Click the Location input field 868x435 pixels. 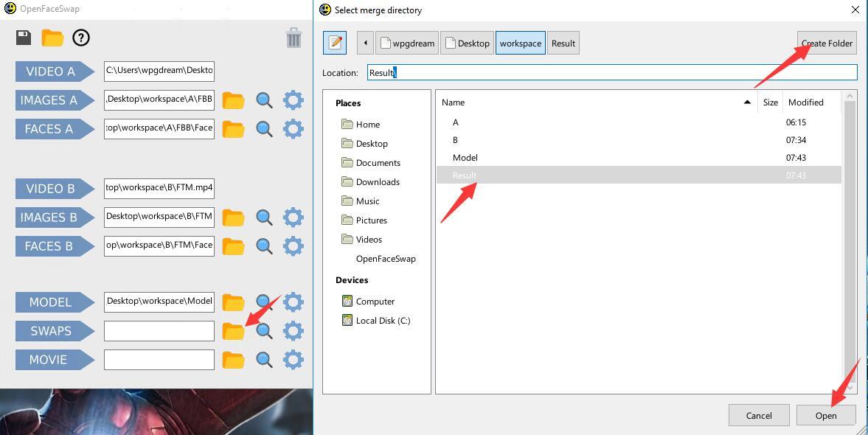(x=612, y=72)
